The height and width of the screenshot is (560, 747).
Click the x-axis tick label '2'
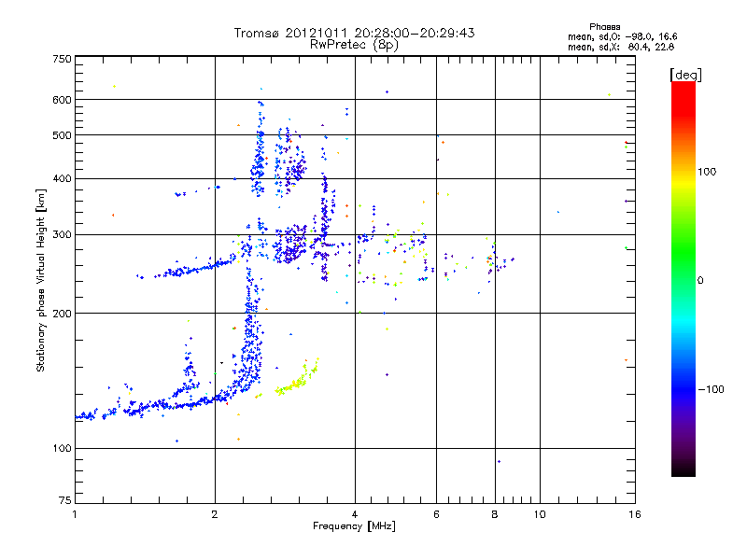215,514
